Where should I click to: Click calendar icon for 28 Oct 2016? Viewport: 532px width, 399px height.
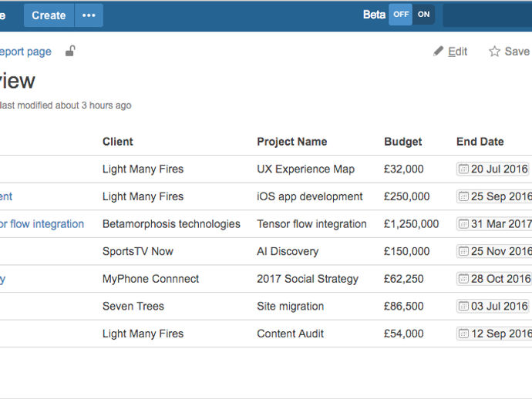pyautogui.click(x=463, y=279)
